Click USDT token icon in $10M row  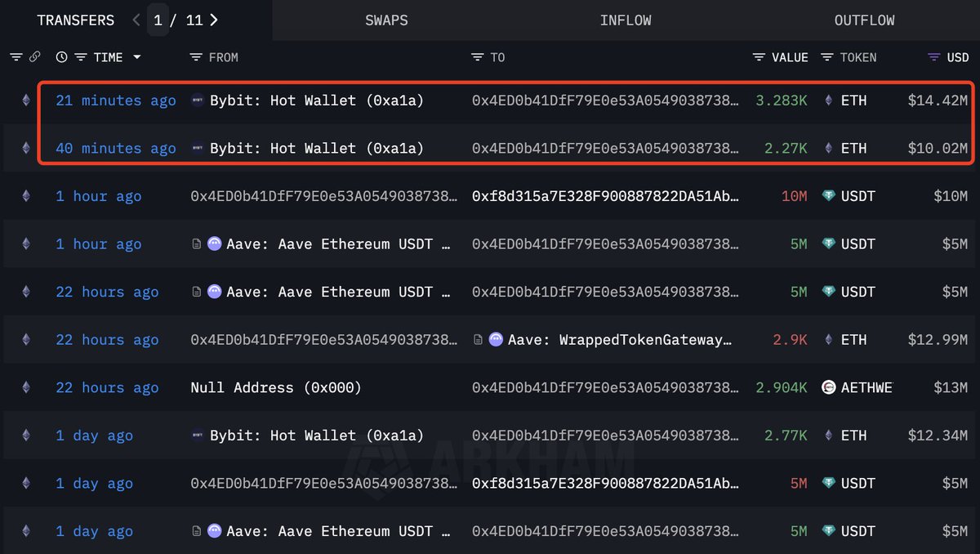point(829,196)
